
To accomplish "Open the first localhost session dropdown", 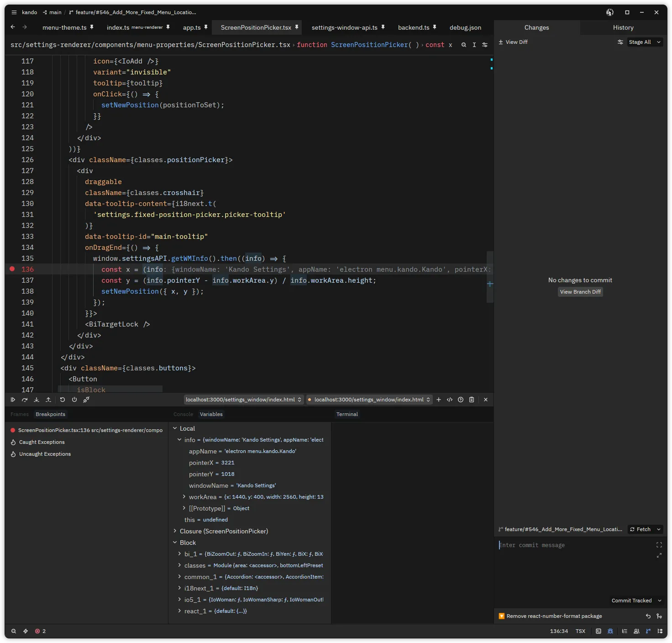I will pos(244,400).
